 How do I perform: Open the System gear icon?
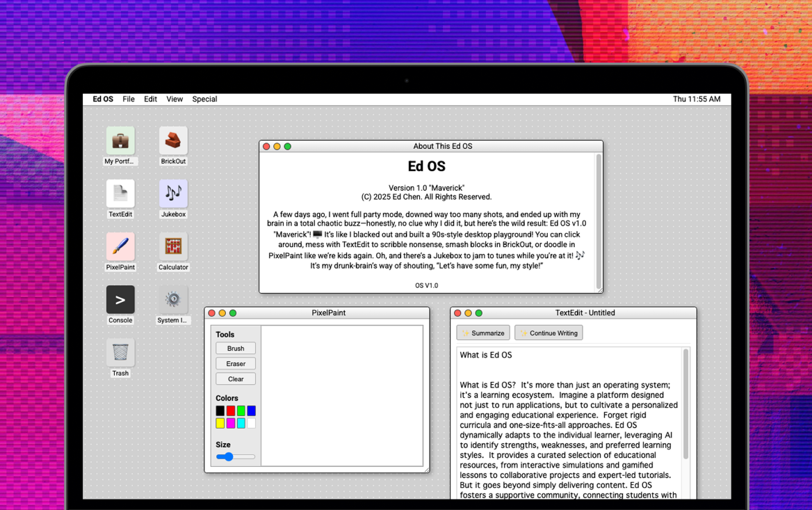(173, 300)
